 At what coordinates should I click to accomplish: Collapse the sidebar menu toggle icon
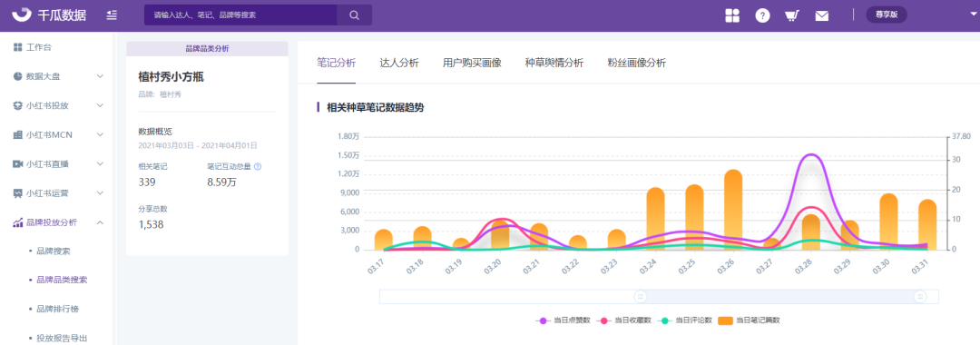pos(112,15)
